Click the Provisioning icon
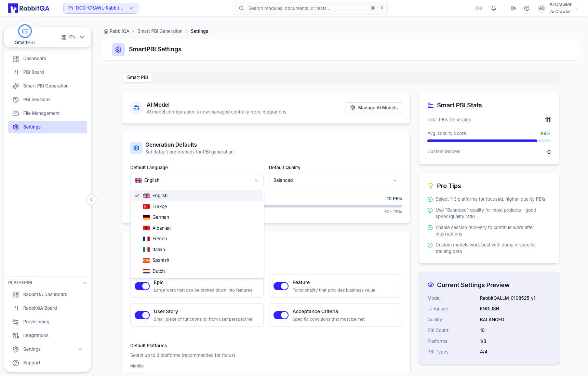Viewport: 588px width, 376px height. click(16, 322)
